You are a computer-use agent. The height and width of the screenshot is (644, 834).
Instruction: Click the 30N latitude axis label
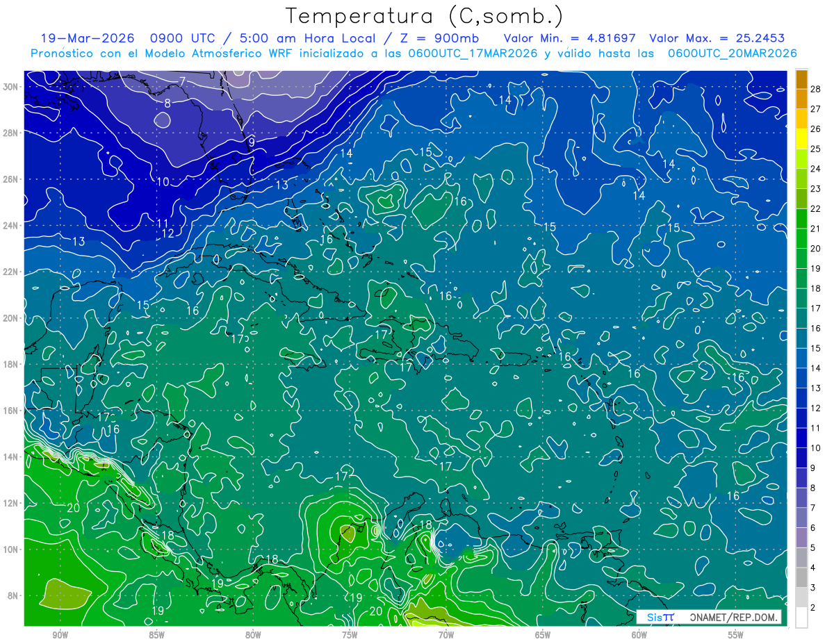[x=12, y=87]
